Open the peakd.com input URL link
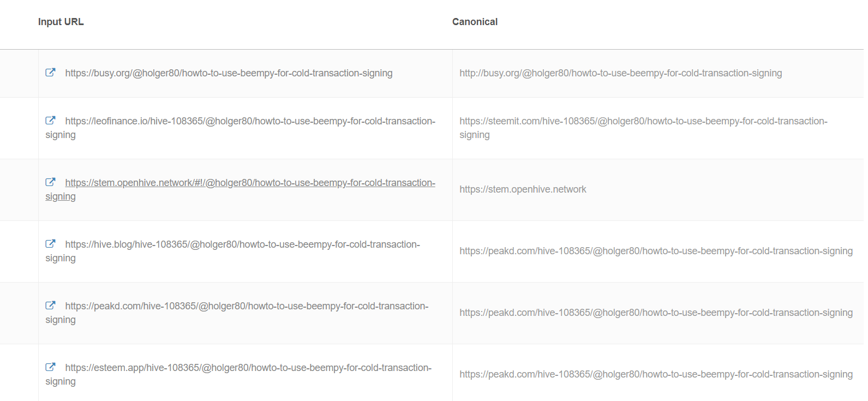 [x=237, y=313]
